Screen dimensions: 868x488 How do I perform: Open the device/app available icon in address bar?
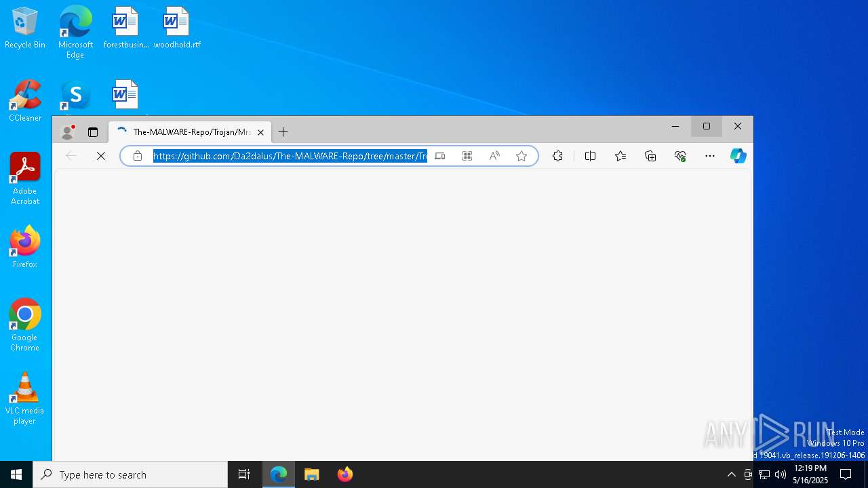coord(440,156)
